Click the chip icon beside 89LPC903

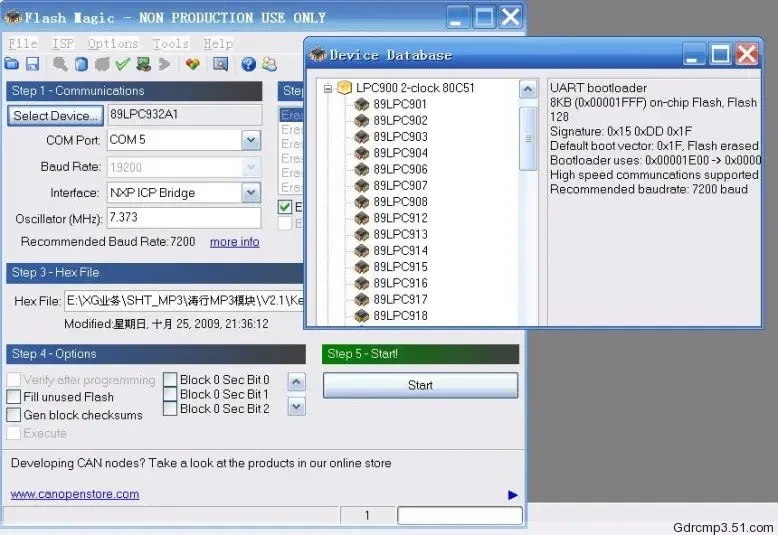(x=362, y=136)
